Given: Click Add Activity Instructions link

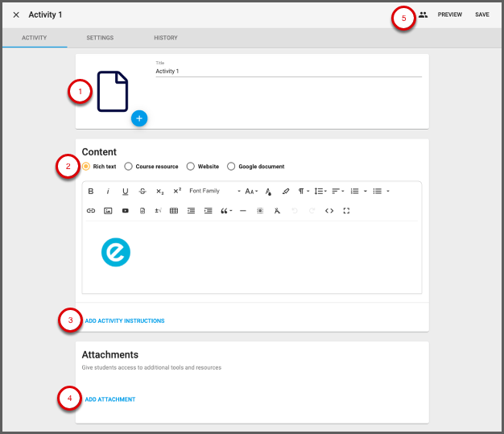Looking at the screenshot, I should coord(125,320).
